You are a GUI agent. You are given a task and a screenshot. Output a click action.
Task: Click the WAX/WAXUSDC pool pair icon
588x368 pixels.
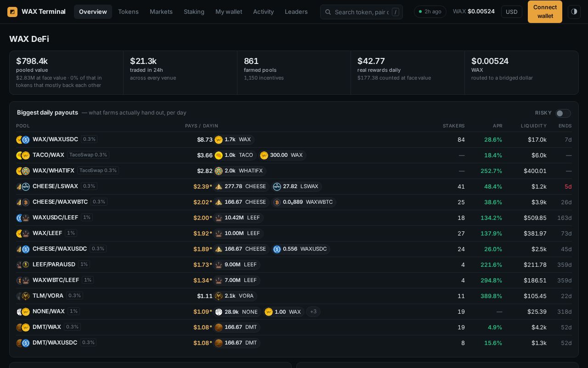[x=23, y=139]
